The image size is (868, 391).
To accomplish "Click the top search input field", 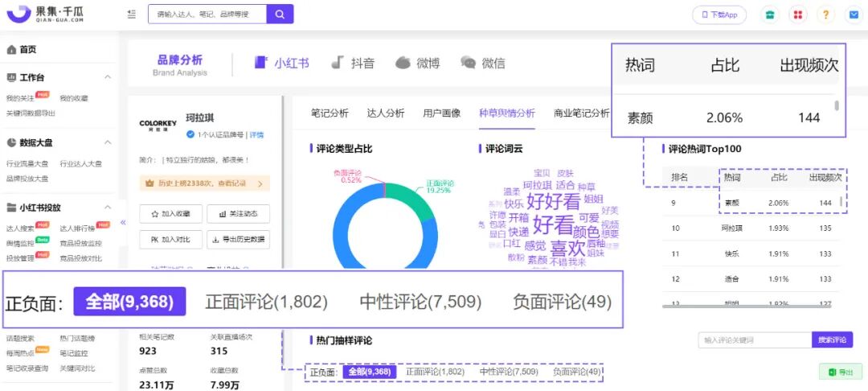I will click(207, 14).
